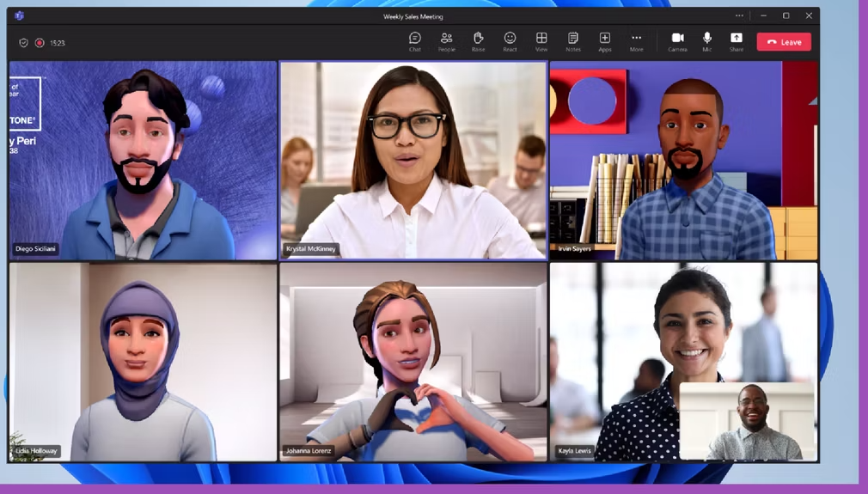Click the self-view video thumbnail
Image resolution: width=868 pixels, height=494 pixels.
[747, 421]
